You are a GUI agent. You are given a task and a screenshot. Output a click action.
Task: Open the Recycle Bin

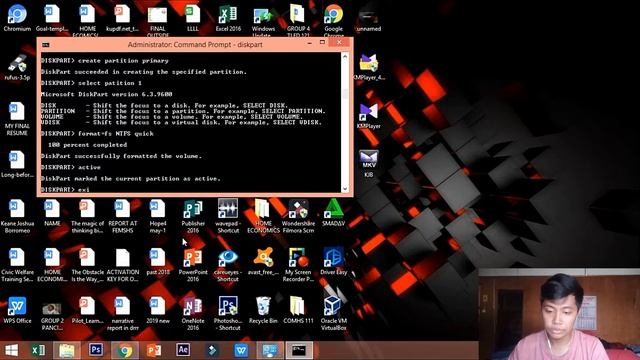[263, 310]
